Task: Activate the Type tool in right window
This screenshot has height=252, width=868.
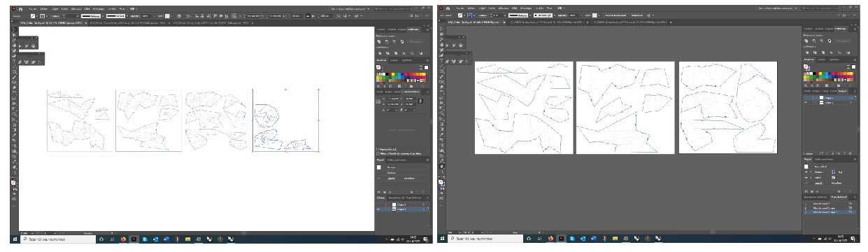Action: click(x=442, y=62)
